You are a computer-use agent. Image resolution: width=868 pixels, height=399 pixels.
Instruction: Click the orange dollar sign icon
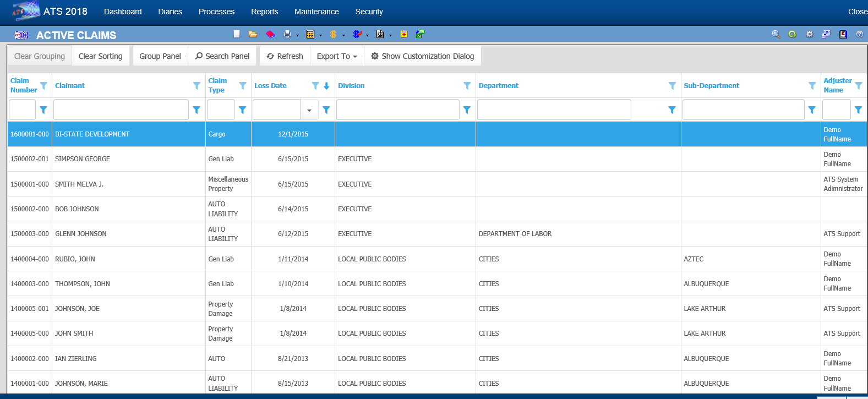[333, 34]
